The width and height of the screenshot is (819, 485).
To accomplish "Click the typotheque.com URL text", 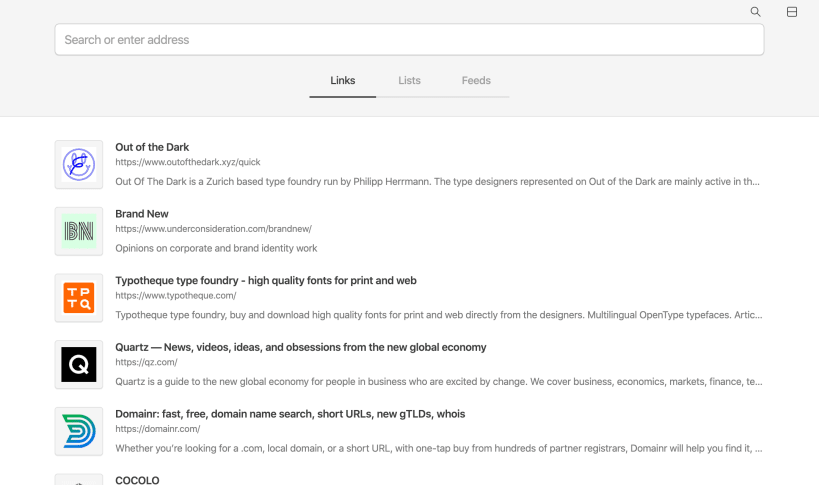I will pos(175,295).
